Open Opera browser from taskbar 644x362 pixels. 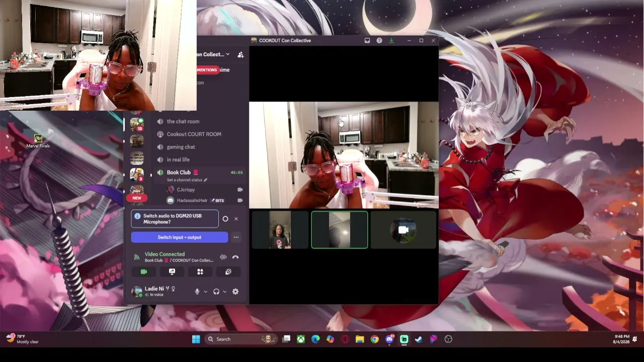click(345, 339)
